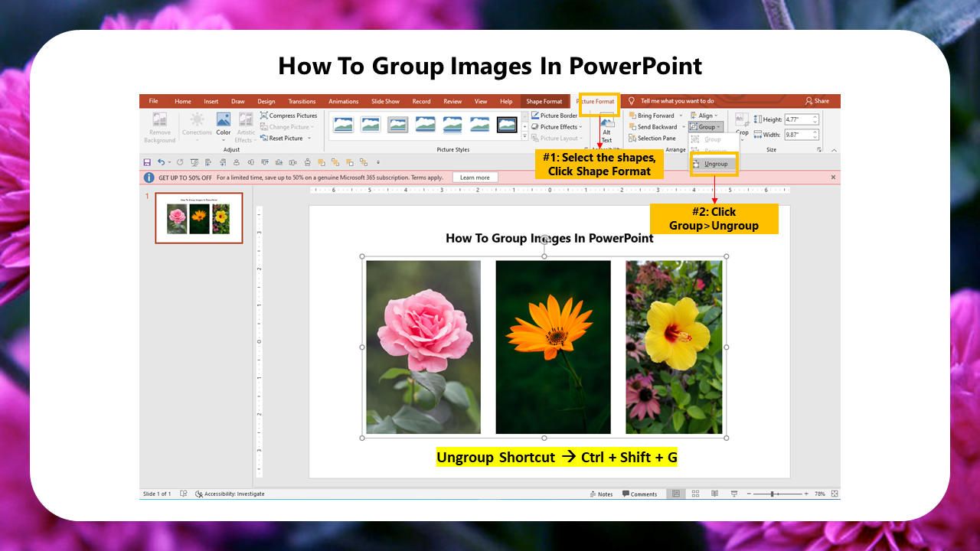Click the lightbulb Tell Me icon
The image size is (980, 551).
(x=631, y=101)
